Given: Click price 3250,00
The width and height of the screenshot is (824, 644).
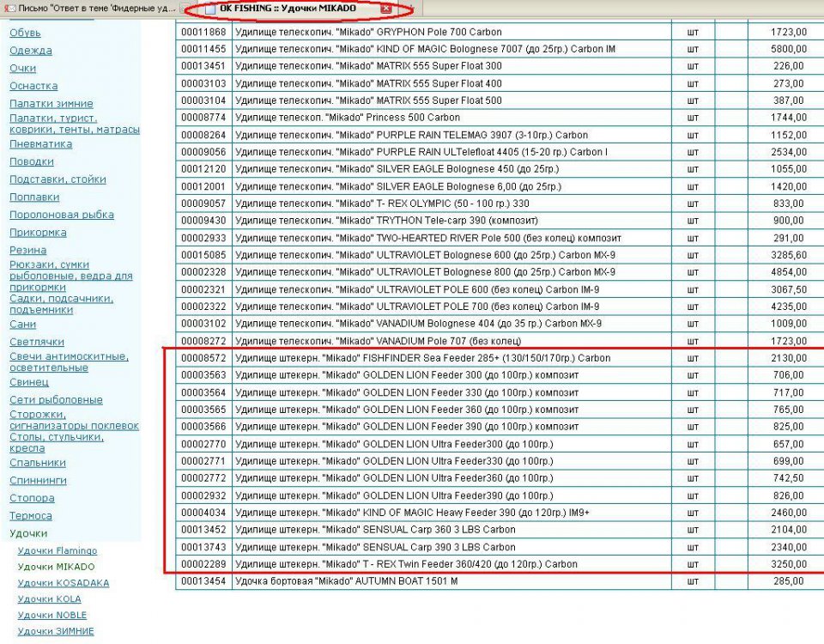Looking at the screenshot, I should point(788,564).
